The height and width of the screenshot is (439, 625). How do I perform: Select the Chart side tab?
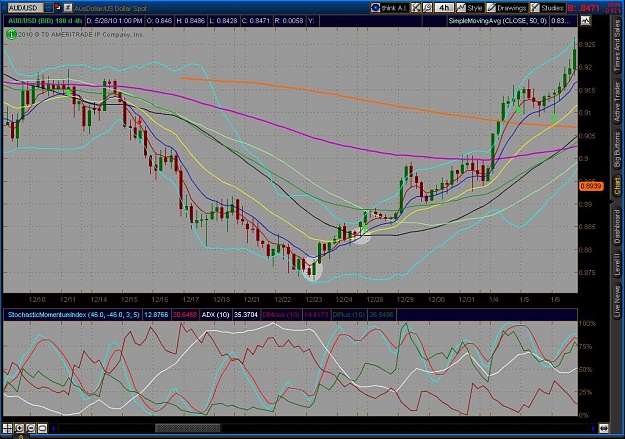[617, 187]
